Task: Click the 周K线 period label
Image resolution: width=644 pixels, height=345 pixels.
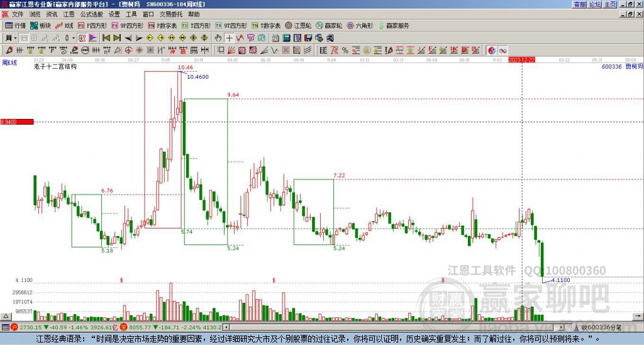Action: (x=9, y=62)
